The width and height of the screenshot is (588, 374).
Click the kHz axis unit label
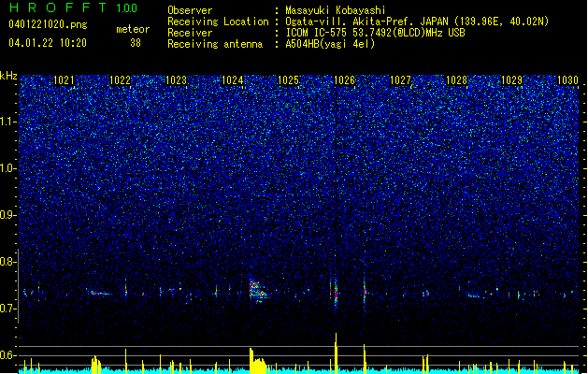pyautogui.click(x=8, y=76)
